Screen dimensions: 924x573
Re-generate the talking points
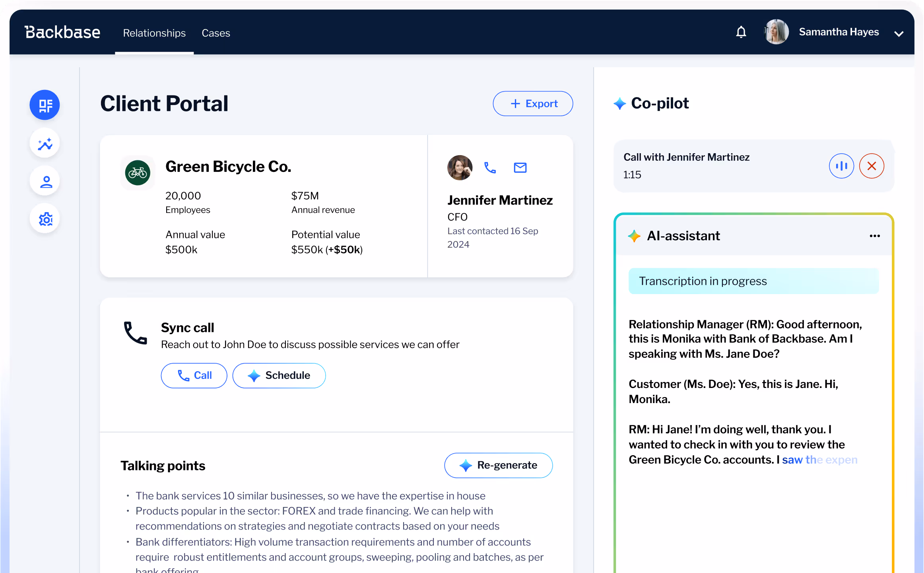[498, 465]
